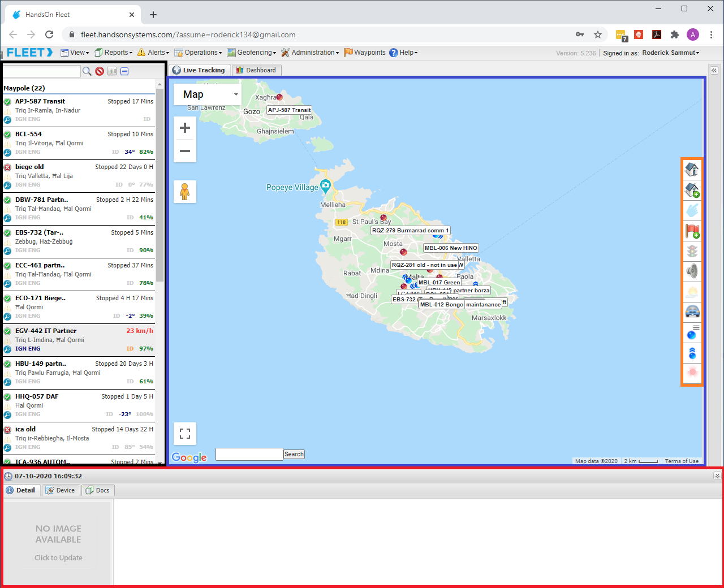Click the MBL-006 New HINO map label

(x=451, y=248)
